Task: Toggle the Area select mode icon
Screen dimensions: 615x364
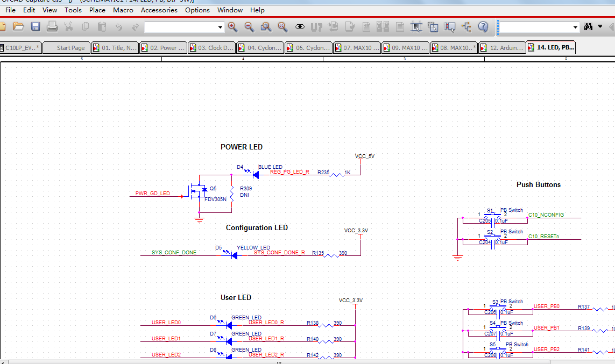Action: tap(433, 27)
